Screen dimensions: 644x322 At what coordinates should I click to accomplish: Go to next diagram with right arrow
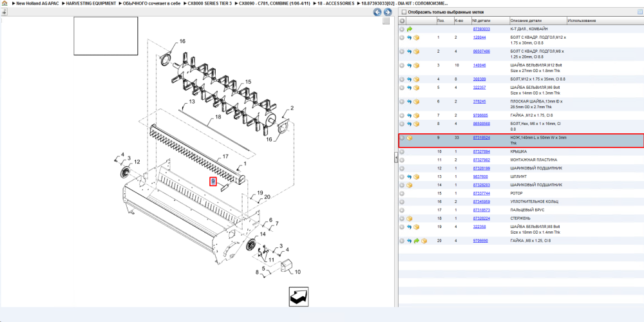click(387, 12)
